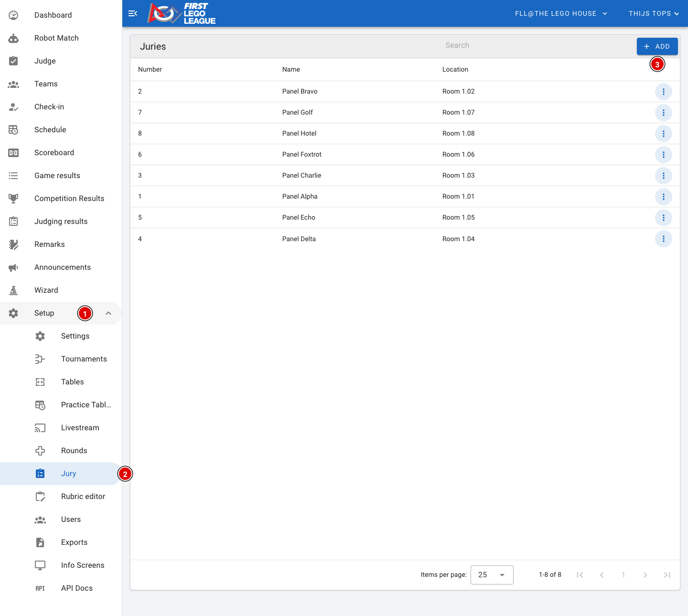The height and width of the screenshot is (616, 688).
Task: Open the THIJS TOPS user menu
Action: tap(654, 13)
